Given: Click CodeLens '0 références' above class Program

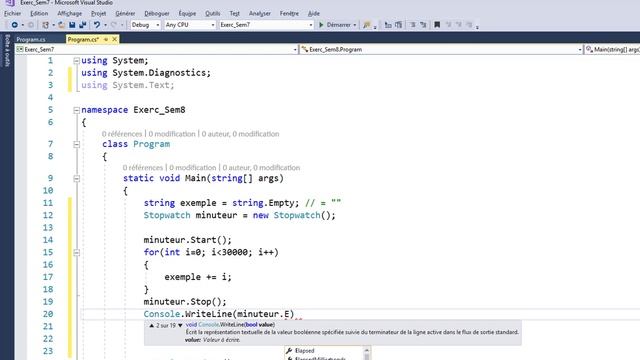Looking at the screenshot, I should 122,134.
